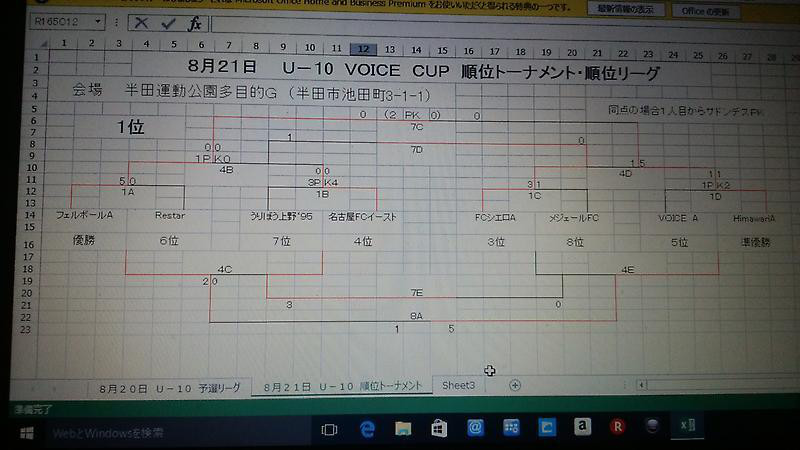
Task: Add a new sheet with plus button
Action: tap(515, 385)
